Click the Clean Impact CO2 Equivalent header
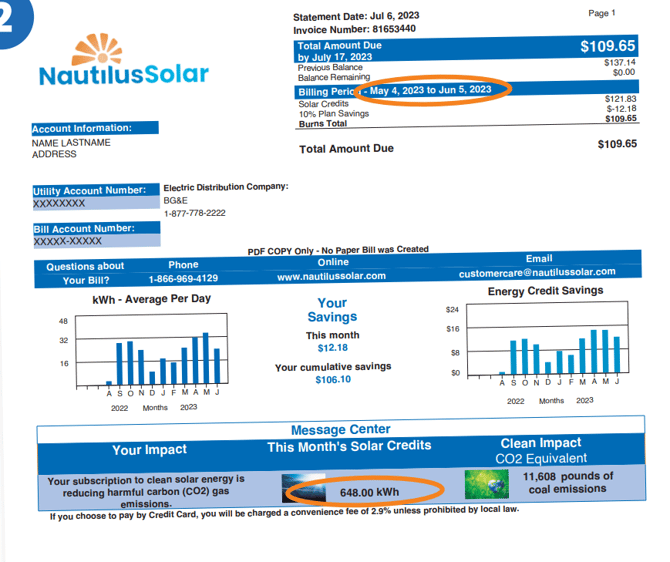This screenshot has width=670, height=562. point(541,450)
